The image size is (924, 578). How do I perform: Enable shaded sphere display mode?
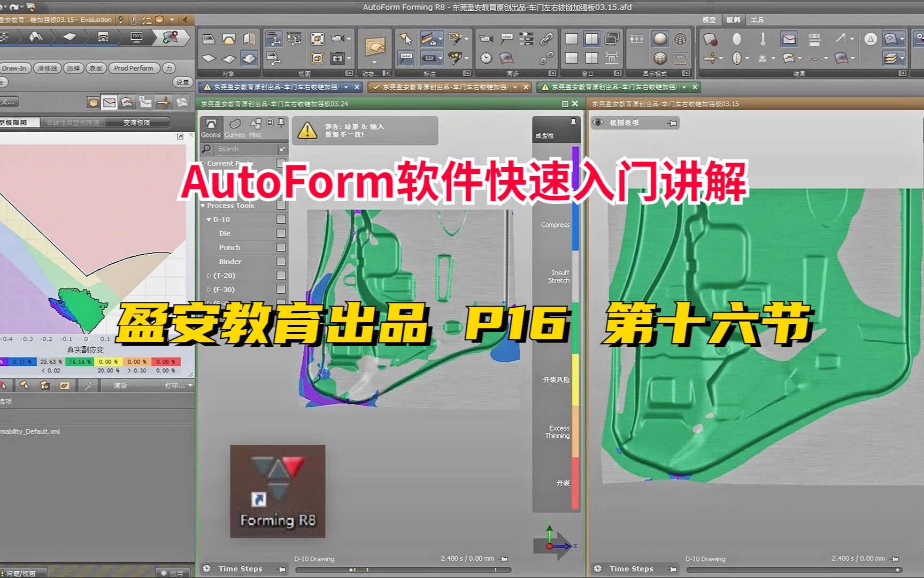pyautogui.click(x=660, y=39)
